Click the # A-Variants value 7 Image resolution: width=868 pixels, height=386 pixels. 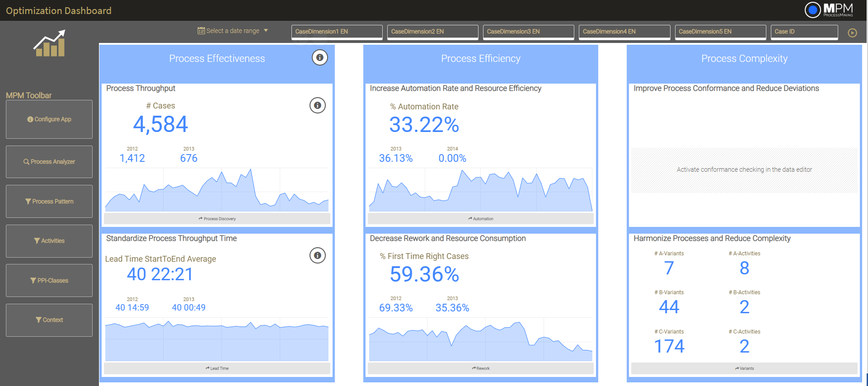(x=669, y=268)
